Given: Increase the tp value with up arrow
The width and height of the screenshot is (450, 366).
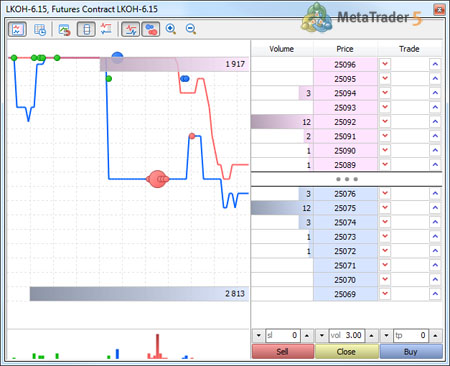Looking at the screenshot, I should 435,335.
